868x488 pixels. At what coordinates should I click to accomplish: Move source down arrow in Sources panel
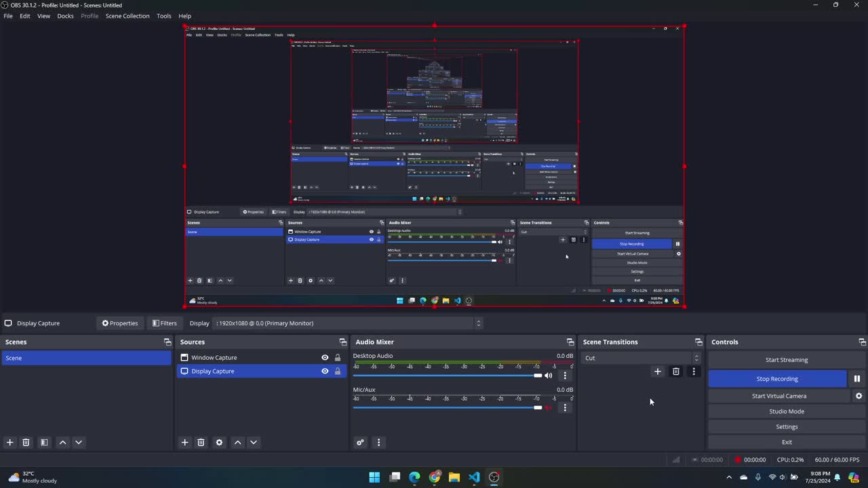pyautogui.click(x=254, y=443)
